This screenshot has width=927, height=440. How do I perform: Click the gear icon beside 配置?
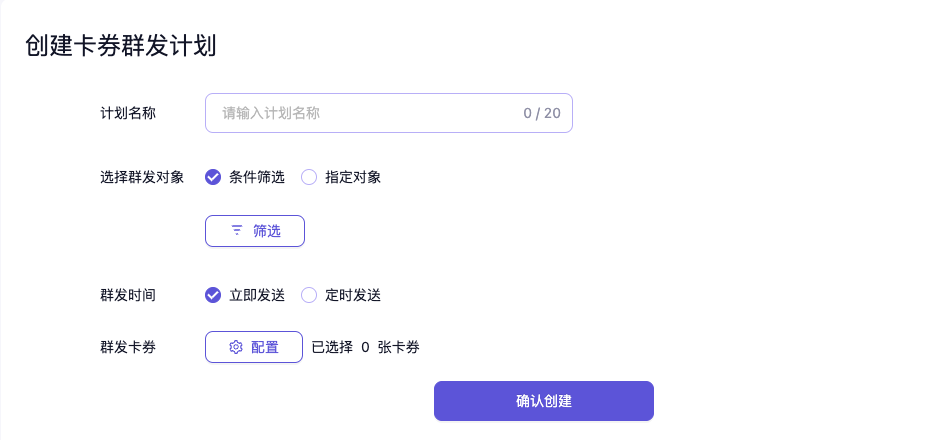(x=236, y=347)
